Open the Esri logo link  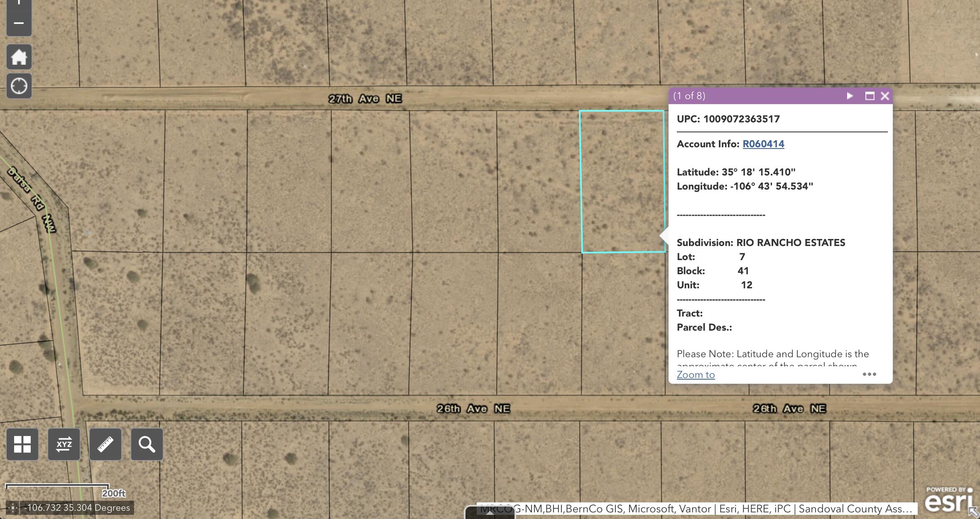[x=948, y=500]
